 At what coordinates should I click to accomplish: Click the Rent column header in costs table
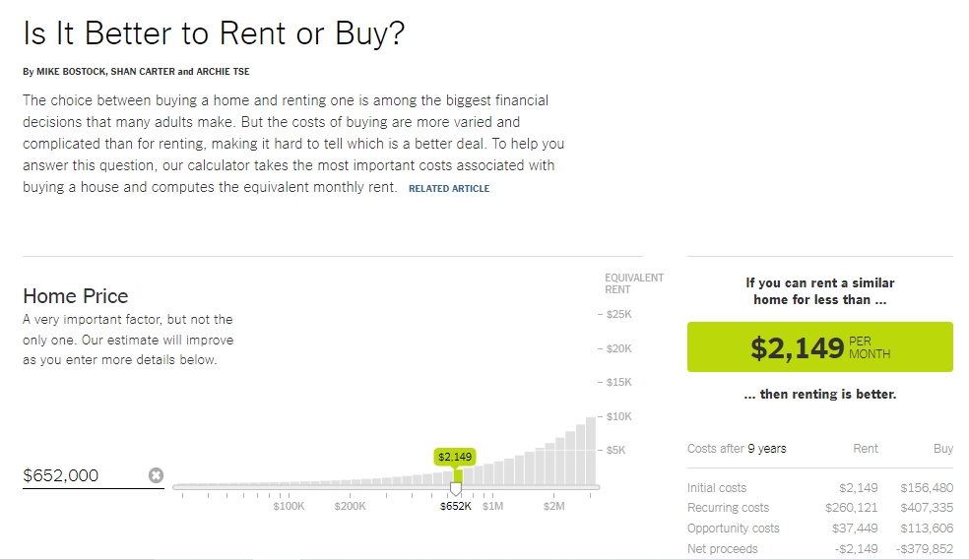865,449
